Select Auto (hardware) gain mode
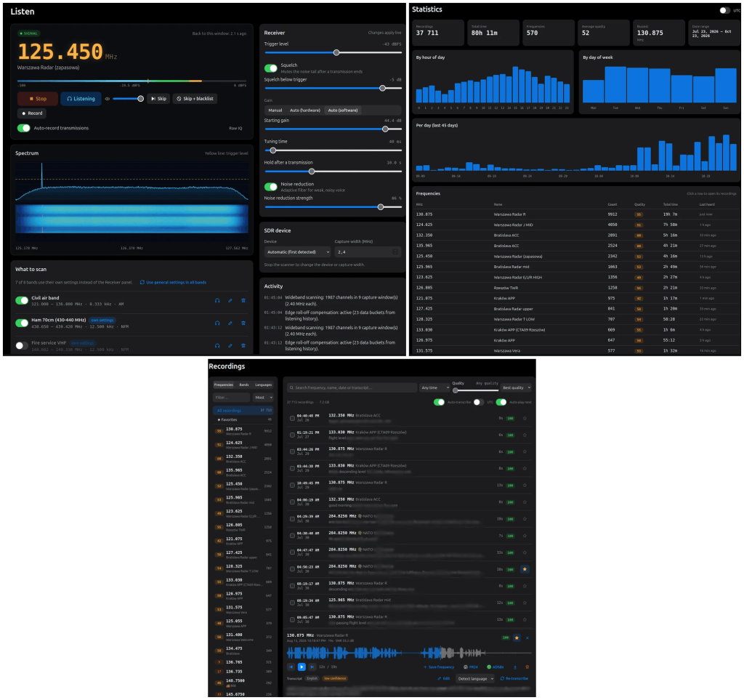744x700 pixels. coord(305,110)
